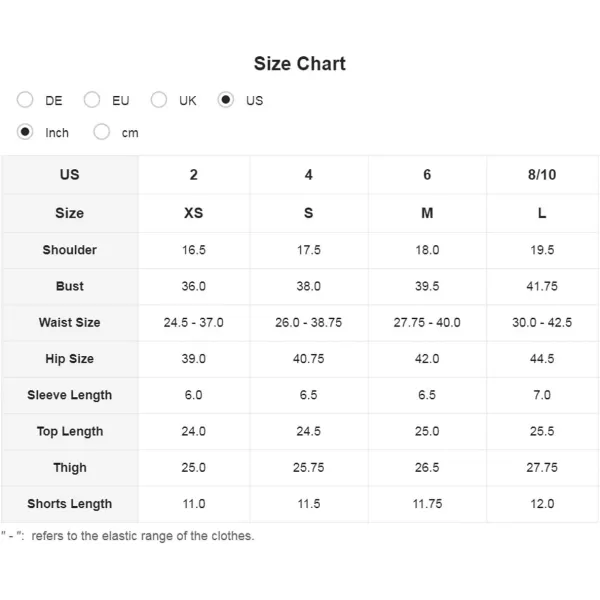This screenshot has width=600, height=600.
Task: Click the Waist Size 26.0 - 38.75 cell
Action: point(309,323)
